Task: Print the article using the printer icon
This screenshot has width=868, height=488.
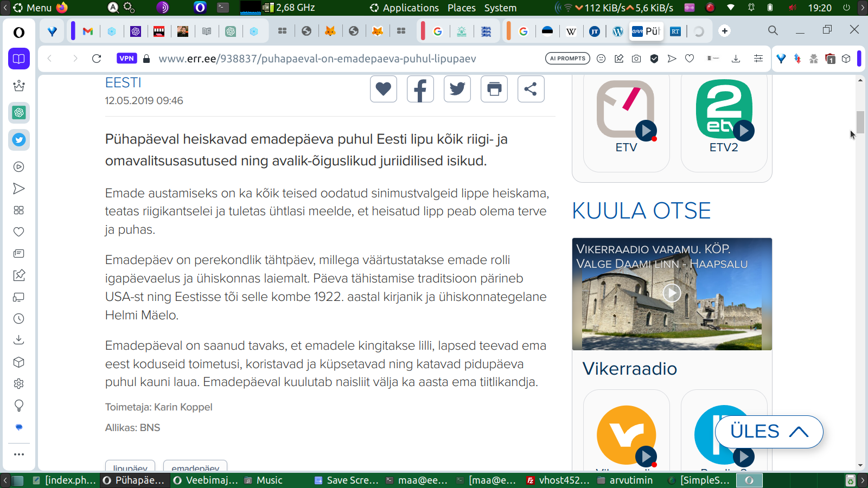Action: [x=494, y=89]
